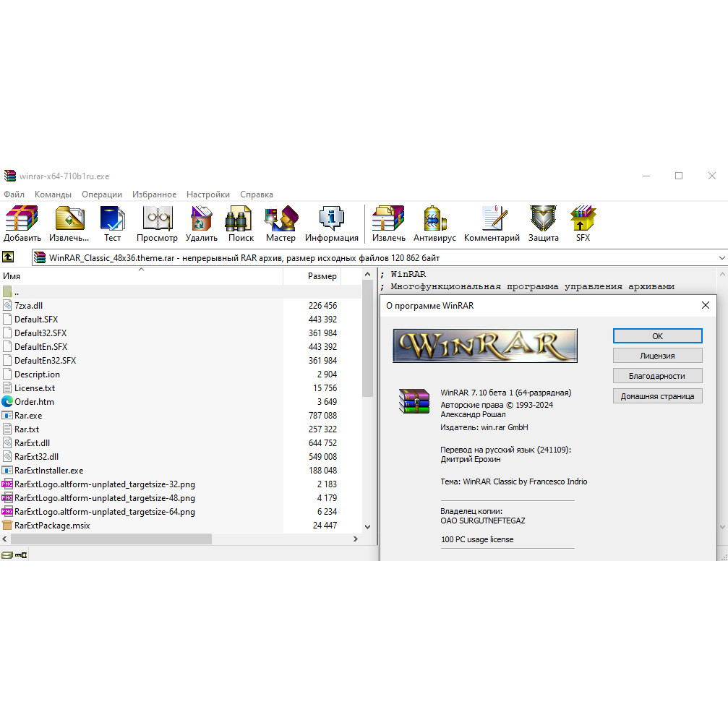This screenshot has width=728, height=728.
Task: Click the 7zxa.dll file icon
Action: pos(7,305)
